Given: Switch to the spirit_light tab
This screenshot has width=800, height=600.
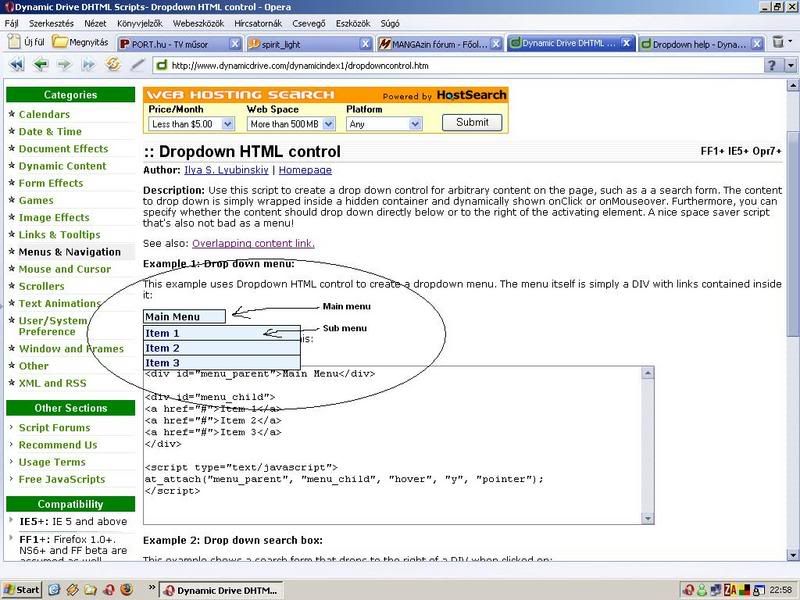Looking at the screenshot, I should [x=304, y=44].
